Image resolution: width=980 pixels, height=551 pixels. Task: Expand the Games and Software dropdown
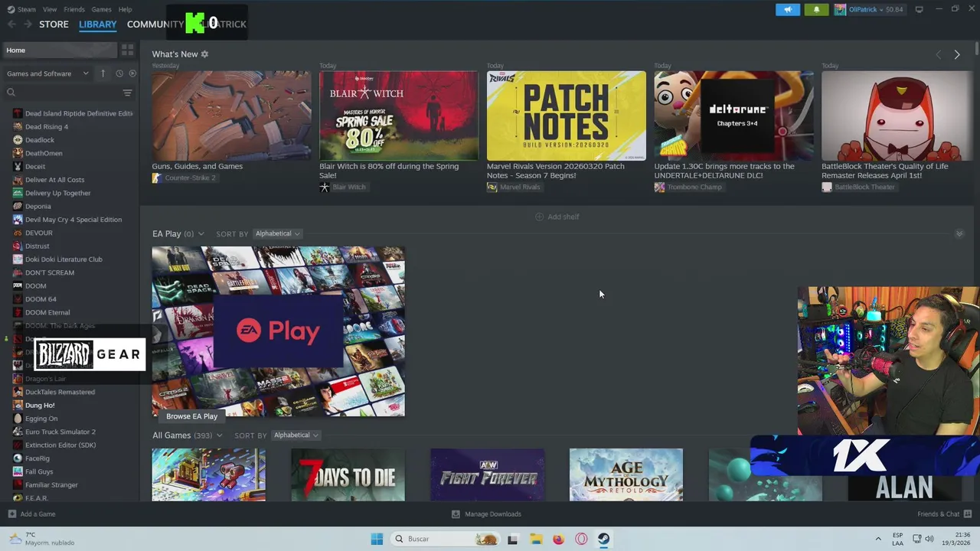47,73
